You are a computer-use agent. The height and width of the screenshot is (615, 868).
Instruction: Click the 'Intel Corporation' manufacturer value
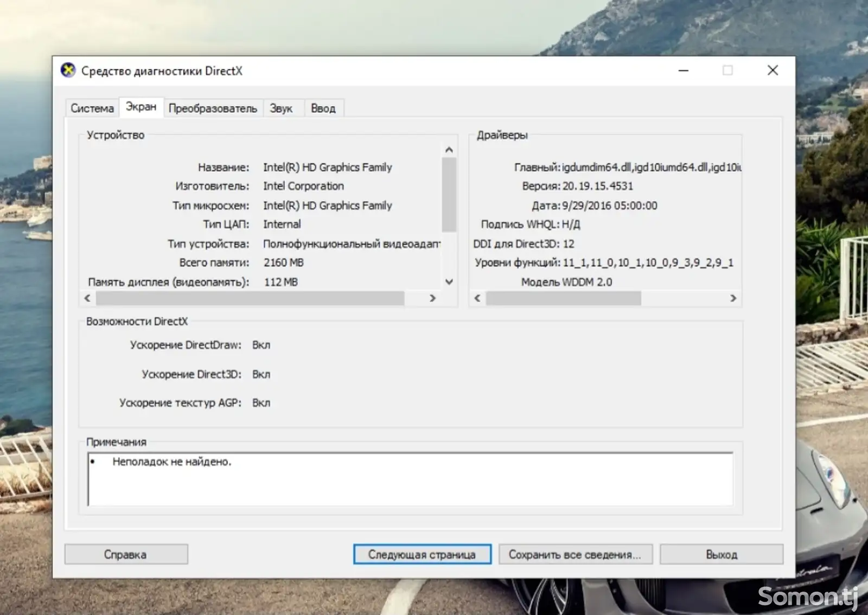click(303, 186)
